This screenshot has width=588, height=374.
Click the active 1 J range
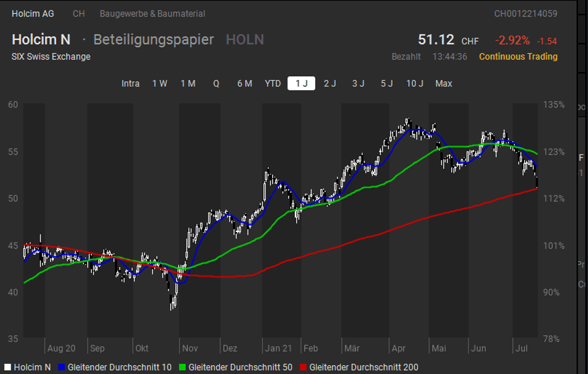tap(301, 84)
